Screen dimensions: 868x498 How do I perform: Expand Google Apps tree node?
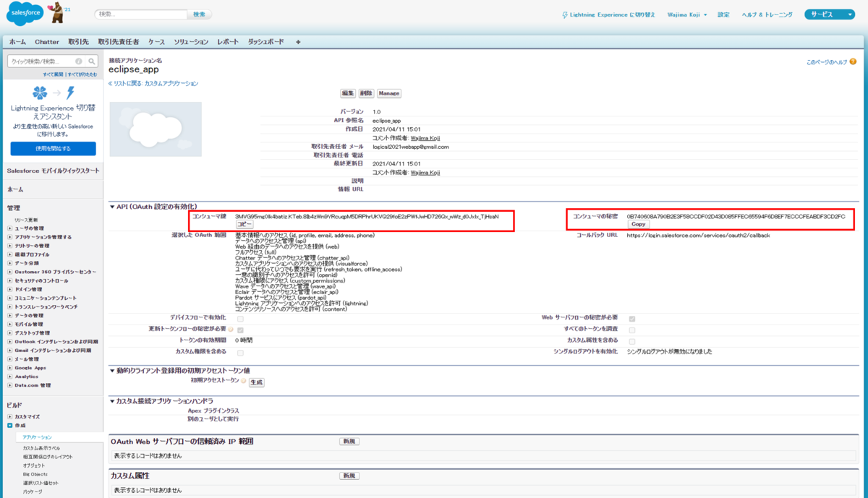tap(10, 368)
